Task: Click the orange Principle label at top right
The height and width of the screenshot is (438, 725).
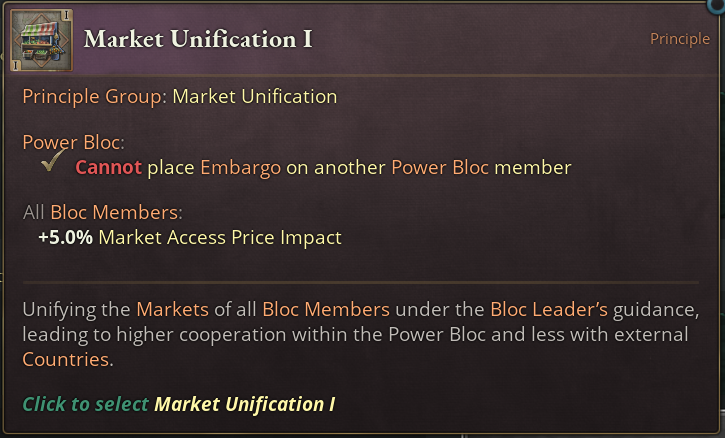Action: click(679, 39)
